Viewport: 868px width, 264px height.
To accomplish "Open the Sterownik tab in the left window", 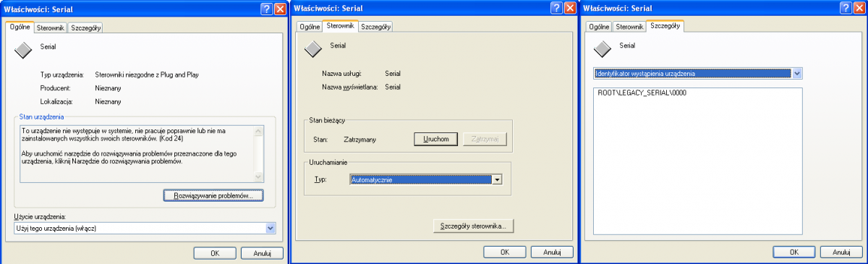I will pos(51,27).
